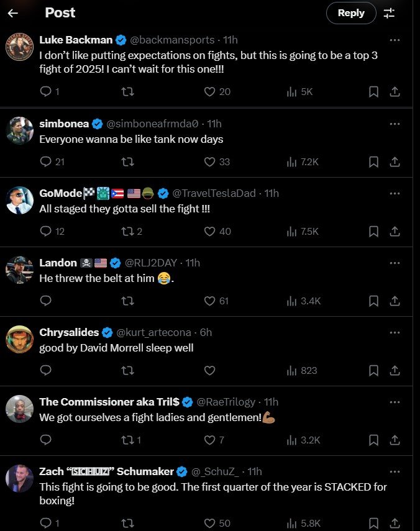Open the more options menu on Luke Backman's post

(x=395, y=39)
